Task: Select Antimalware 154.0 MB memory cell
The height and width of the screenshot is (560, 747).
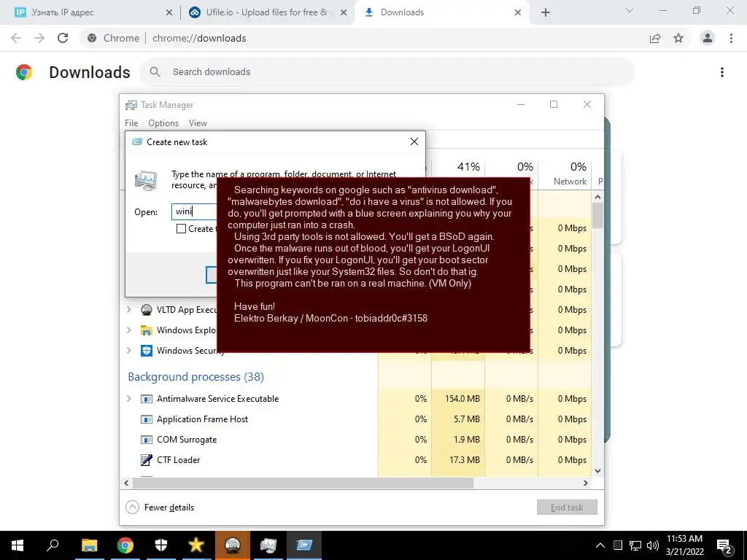Action: [458, 399]
